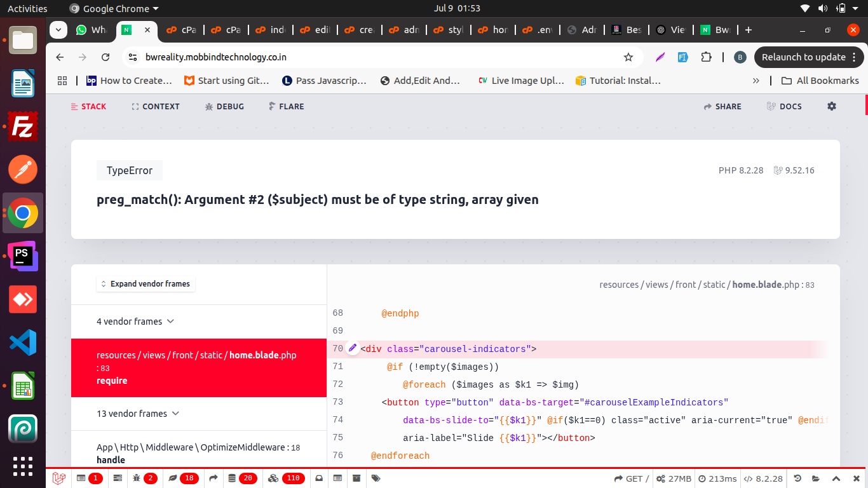Open Debugbar Timeline panel icon
This screenshot has width=868, height=488.
pyautogui.click(x=118, y=478)
